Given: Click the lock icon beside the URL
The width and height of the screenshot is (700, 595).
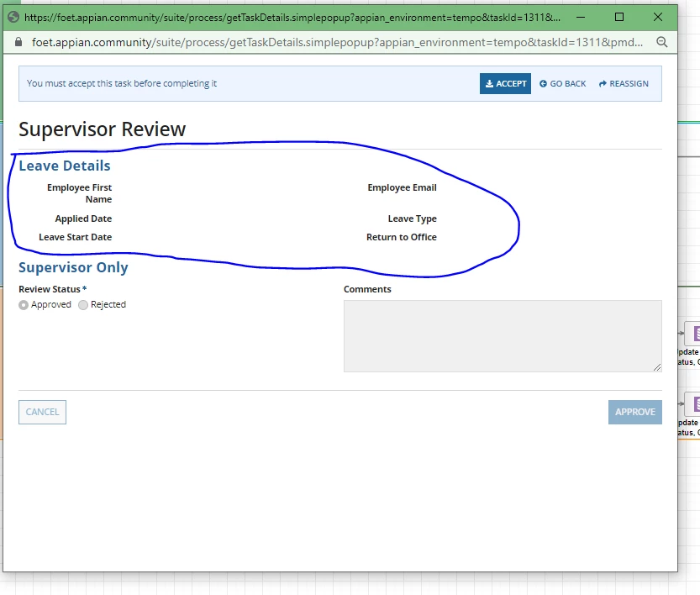Looking at the screenshot, I should pos(18,42).
